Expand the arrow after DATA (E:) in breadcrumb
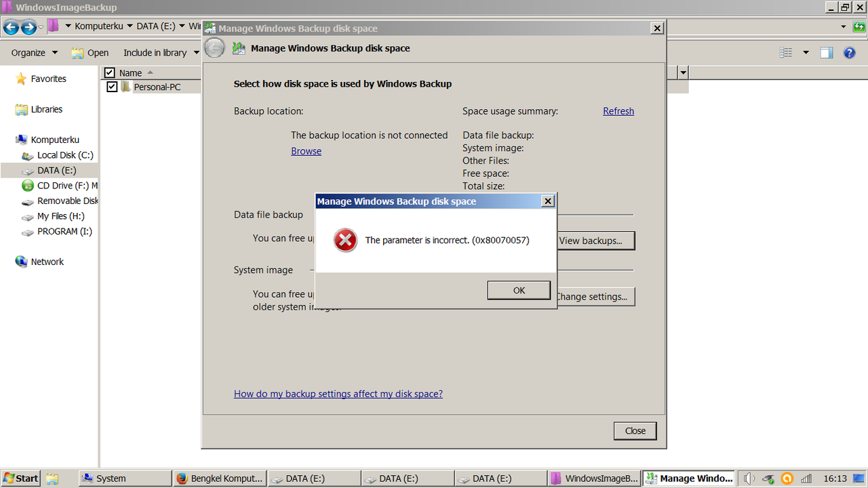Viewport: 868px width, 488px height. pyautogui.click(x=182, y=26)
